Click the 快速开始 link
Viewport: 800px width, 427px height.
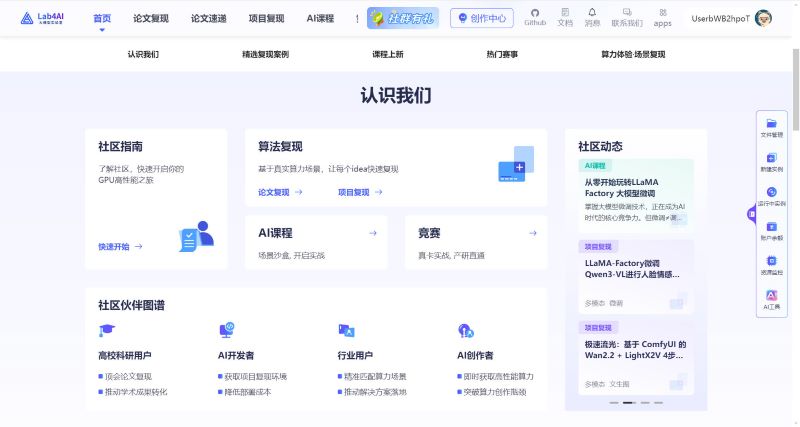(x=120, y=246)
